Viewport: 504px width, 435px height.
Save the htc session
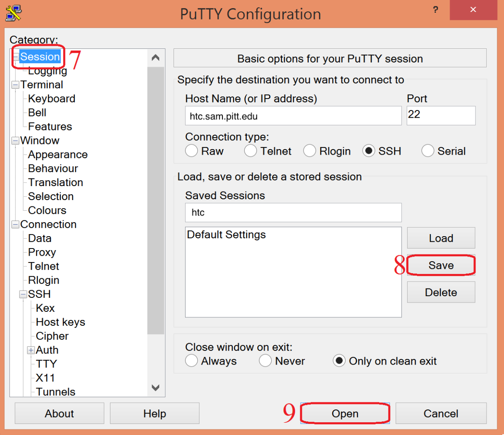tap(441, 266)
